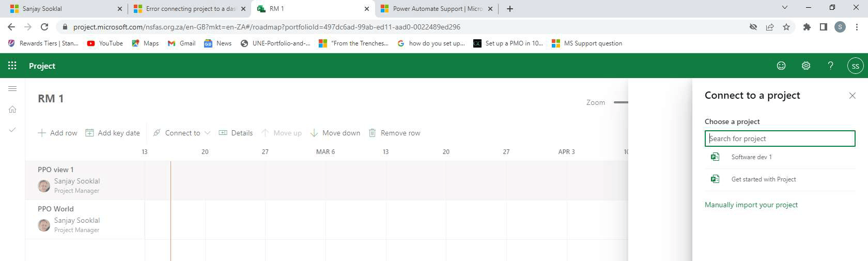Viewport: 868px width, 261px height.
Task: Open the how do you set up bookmark
Action: (431, 43)
